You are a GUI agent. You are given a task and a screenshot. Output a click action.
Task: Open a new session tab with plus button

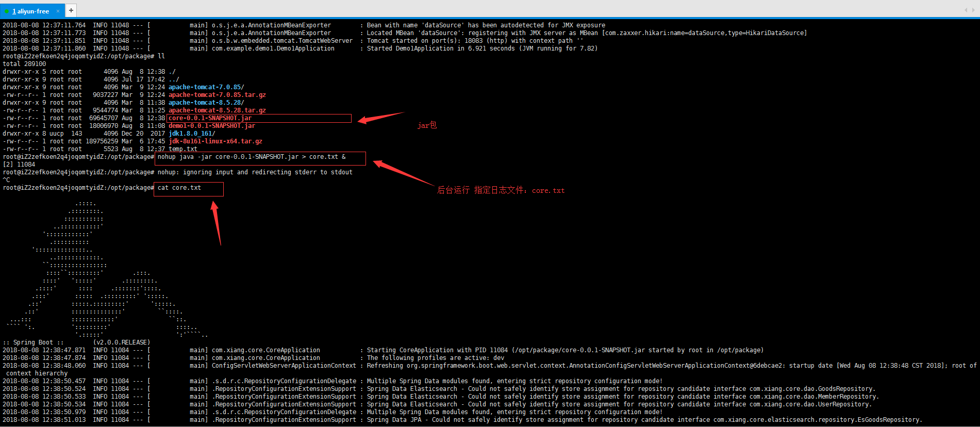[71, 10]
